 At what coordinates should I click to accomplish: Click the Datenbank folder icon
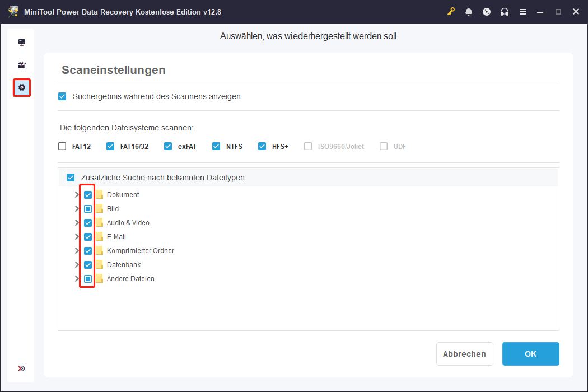click(x=99, y=265)
